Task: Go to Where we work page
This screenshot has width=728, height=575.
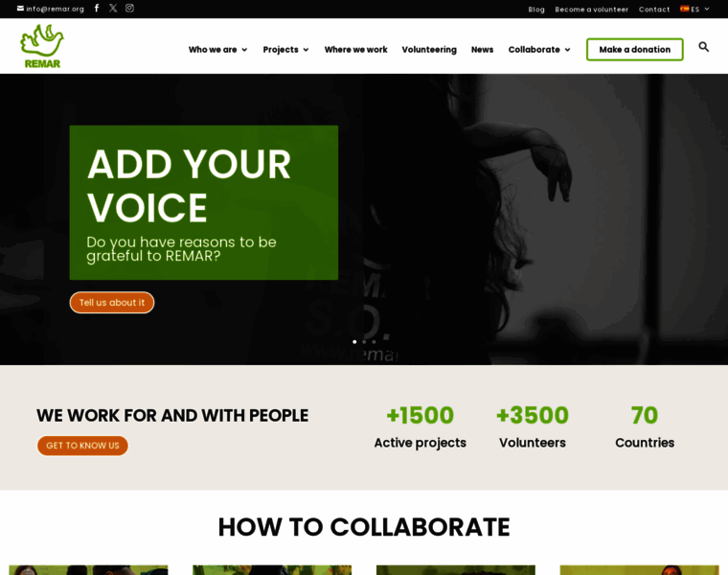Action: (355, 50)
